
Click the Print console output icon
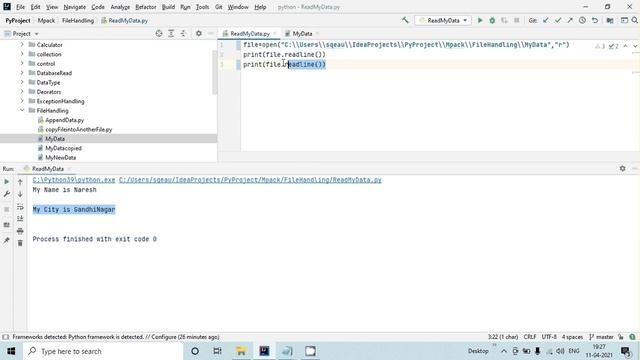coord(20,231)
